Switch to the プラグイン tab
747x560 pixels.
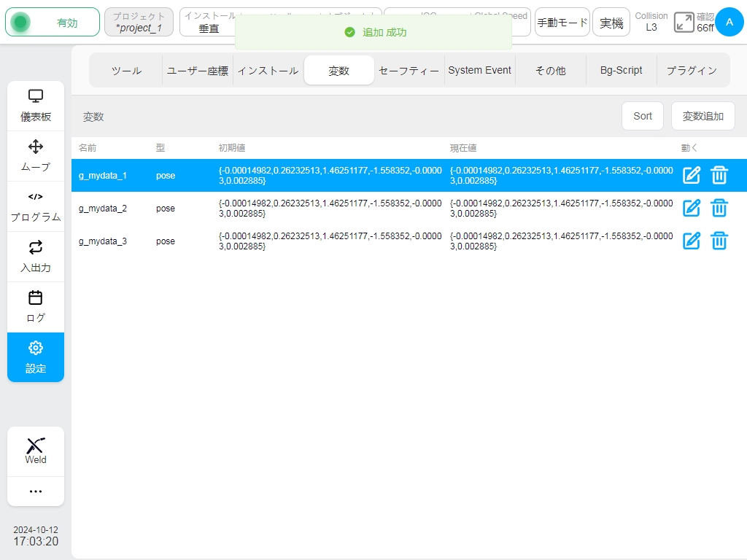[x=692, y=71]
